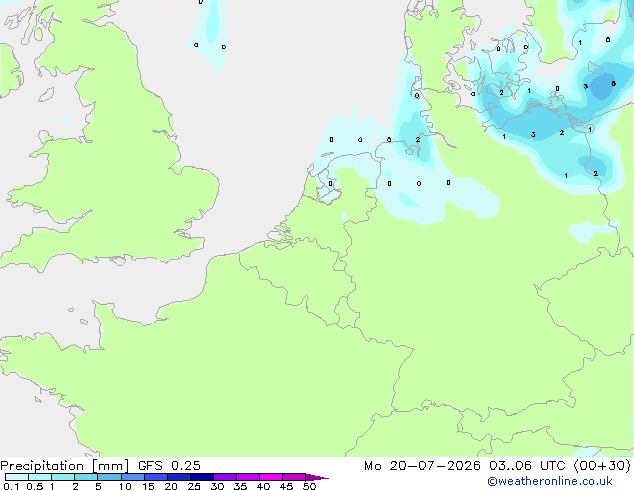Screen dimensions: 634x490
Task: Click the '50' legend scale label
Action: (309, 486)
